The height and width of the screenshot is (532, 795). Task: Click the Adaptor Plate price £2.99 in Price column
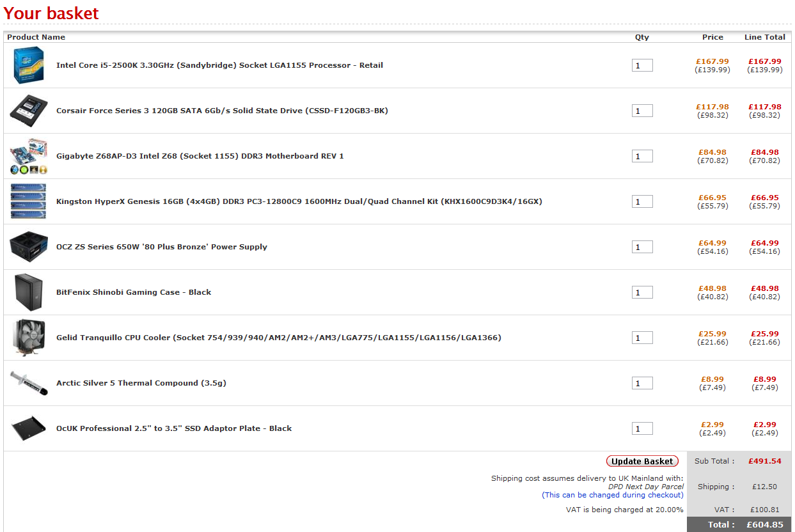click(712, 425)
